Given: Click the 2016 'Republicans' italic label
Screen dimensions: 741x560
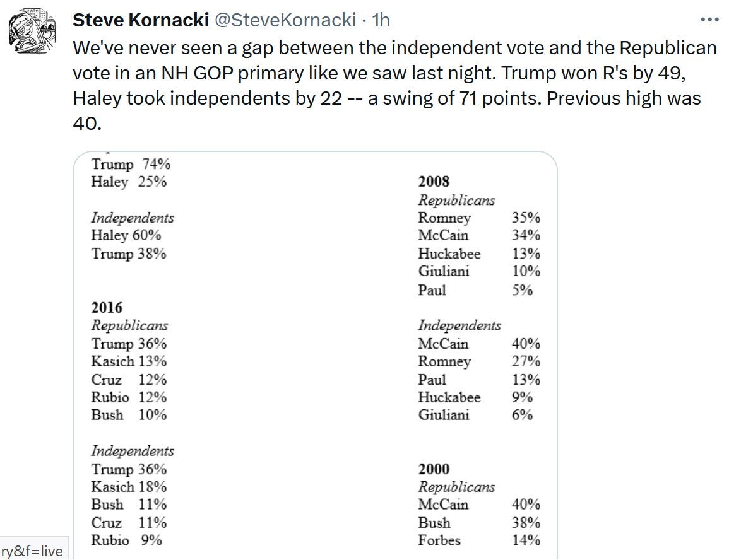Looking at the screenshot, I should [x=129, y=325].
